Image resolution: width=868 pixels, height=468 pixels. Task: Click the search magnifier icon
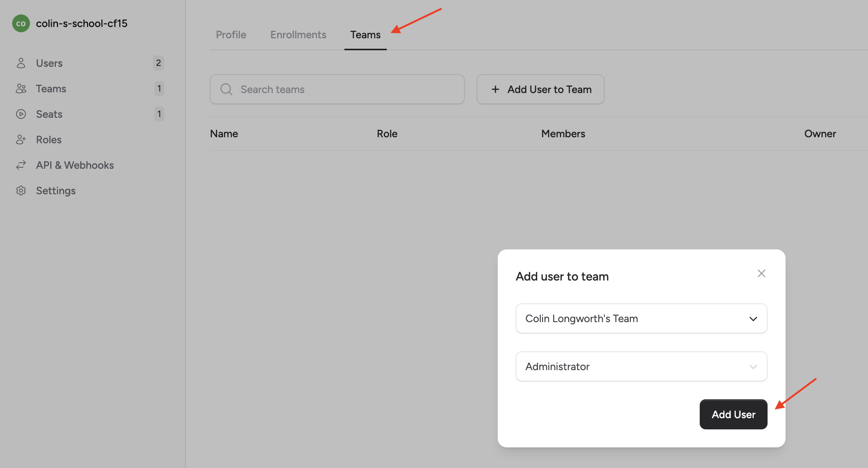click(x=226, y=89)
